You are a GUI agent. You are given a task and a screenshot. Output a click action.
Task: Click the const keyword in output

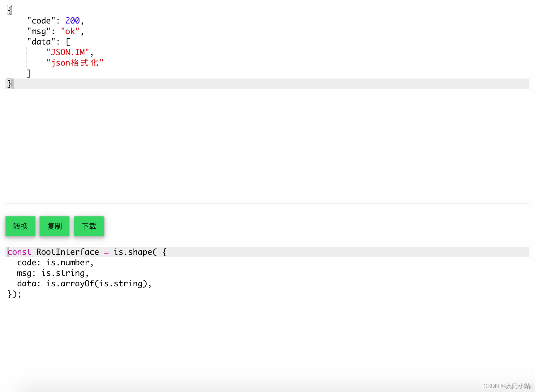pyautogui.click(x=19, y=252)
